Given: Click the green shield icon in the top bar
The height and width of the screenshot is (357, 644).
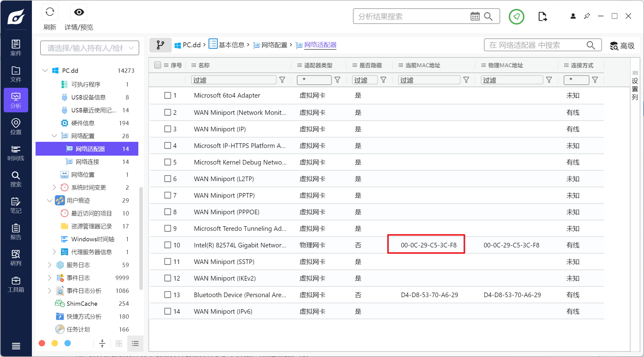Looking at the screenshot, I should (516, 17).
